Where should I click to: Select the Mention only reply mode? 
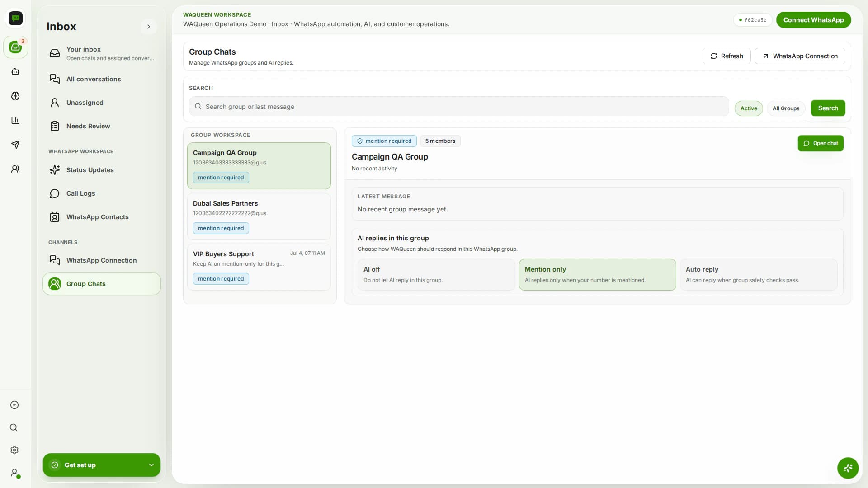[597, 275]
